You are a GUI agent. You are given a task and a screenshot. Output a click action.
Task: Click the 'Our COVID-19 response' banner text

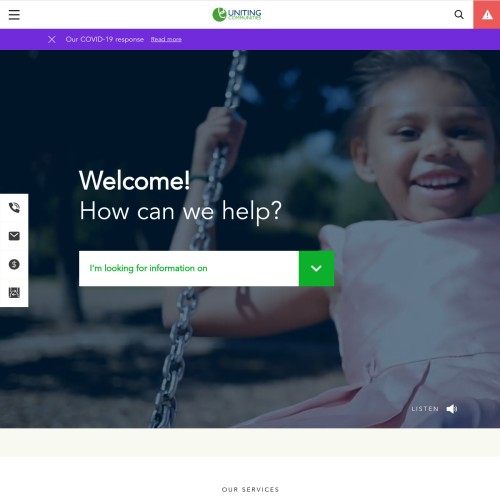(105, 39)
